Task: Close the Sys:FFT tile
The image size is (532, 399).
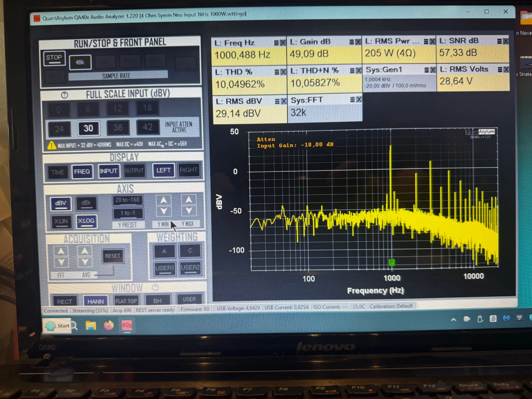Action: (359, 100)
